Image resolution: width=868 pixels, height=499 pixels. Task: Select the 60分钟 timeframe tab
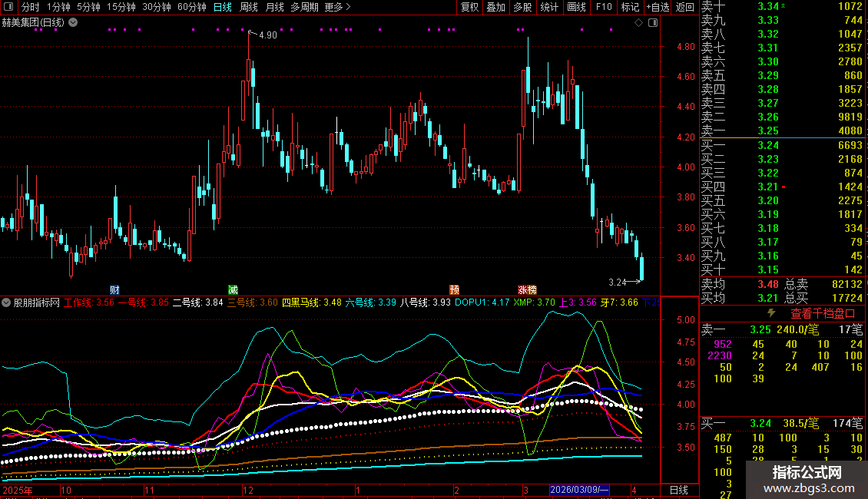[191, 7]
